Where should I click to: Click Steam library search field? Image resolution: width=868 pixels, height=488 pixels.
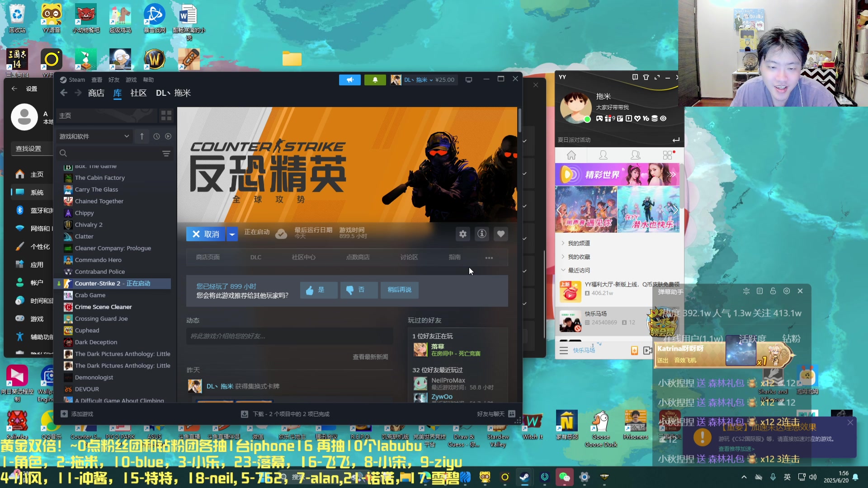(108, 154)
